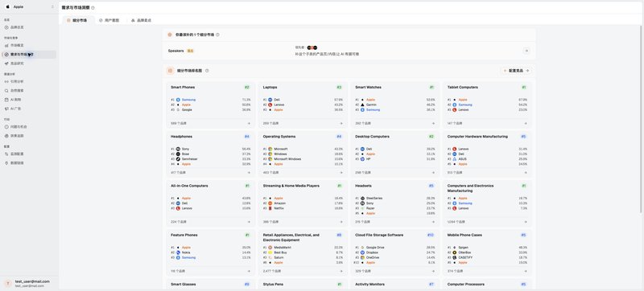Click the vertical page scrollbar
The height and width of the screenshot is (291, 644).
click(641, 119)
